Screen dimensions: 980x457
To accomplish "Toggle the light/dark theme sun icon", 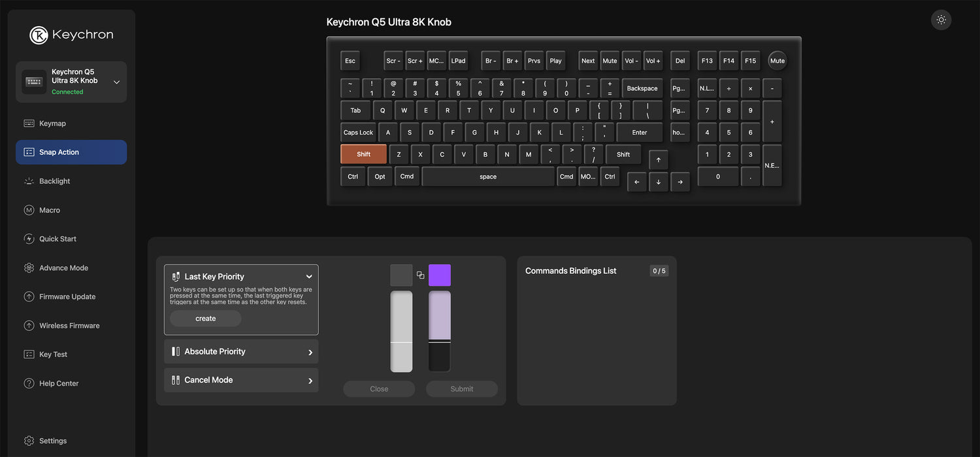I will (941, 20).
